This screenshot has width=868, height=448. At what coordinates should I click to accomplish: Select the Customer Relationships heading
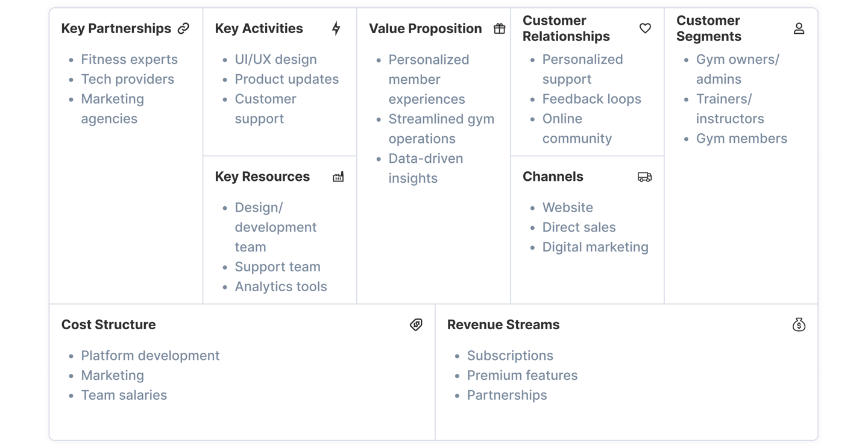click(566, 28)
